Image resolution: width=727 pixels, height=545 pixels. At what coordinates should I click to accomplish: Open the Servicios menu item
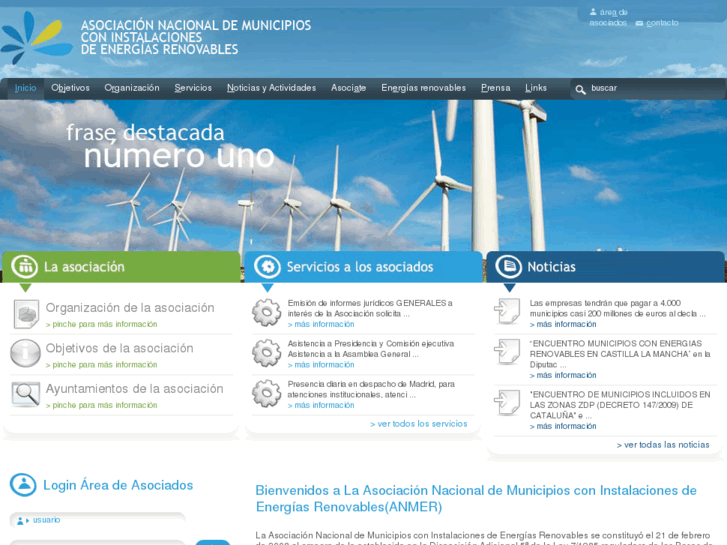click(x=193, y=88)
